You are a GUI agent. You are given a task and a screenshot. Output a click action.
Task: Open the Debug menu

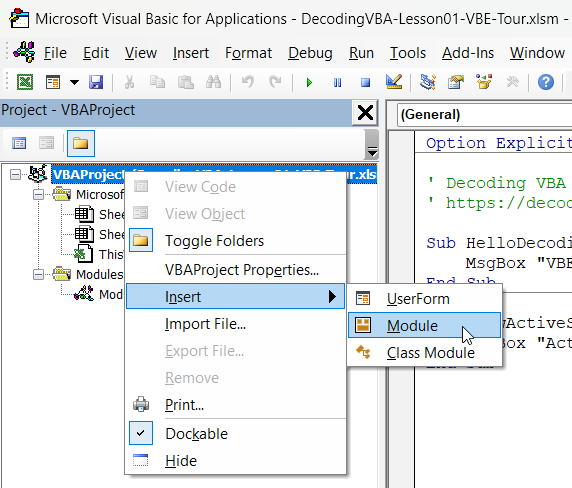pyautogui.click(x=310, y=53)
